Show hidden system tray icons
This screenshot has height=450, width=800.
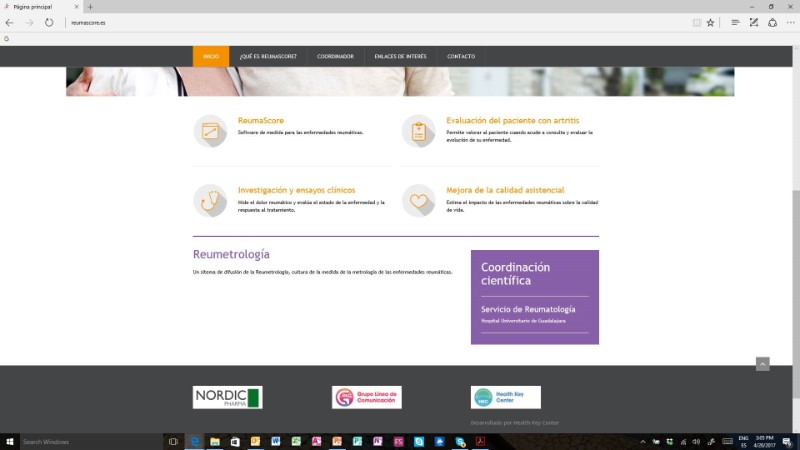tap(643, 442)
